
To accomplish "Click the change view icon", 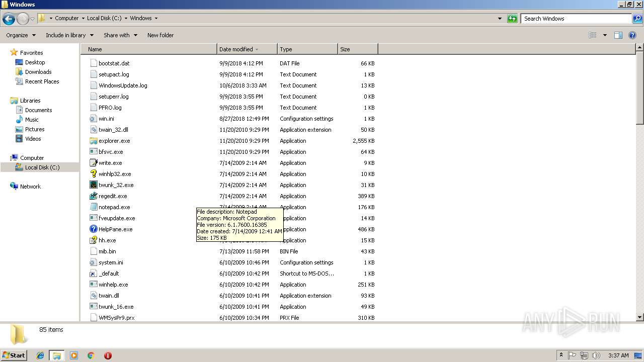I will click(x=593, y=35).
